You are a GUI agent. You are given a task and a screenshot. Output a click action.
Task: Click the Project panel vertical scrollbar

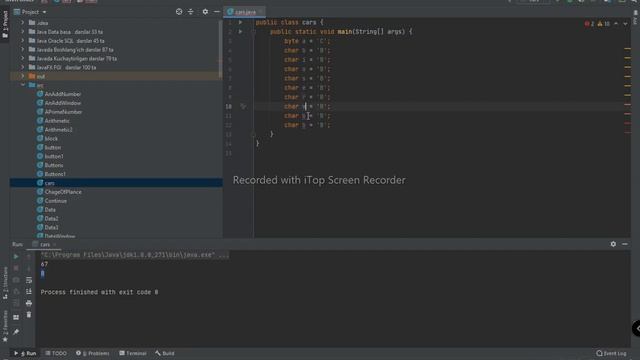click(x=220, y=49)
